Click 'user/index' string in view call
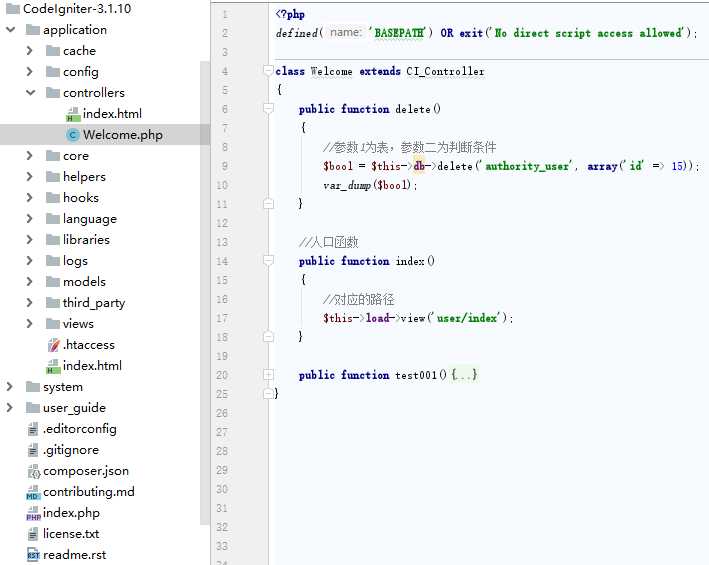Image resolution: width=709 pixels, height=565 pixels. tap(468, 318)
